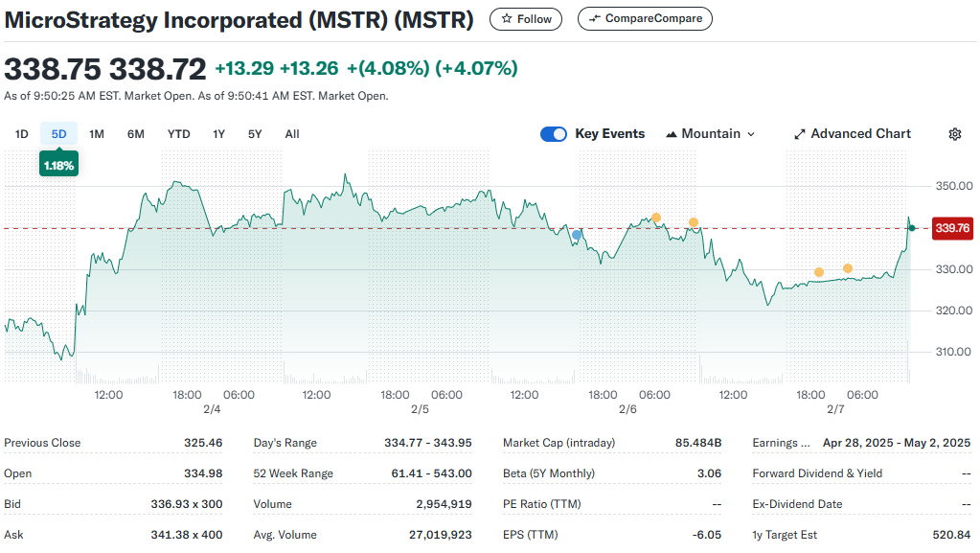This screenshot has width=980, height=553.
Task: Click the Ask value 341.38 x 400
Action: pos(186,535)
